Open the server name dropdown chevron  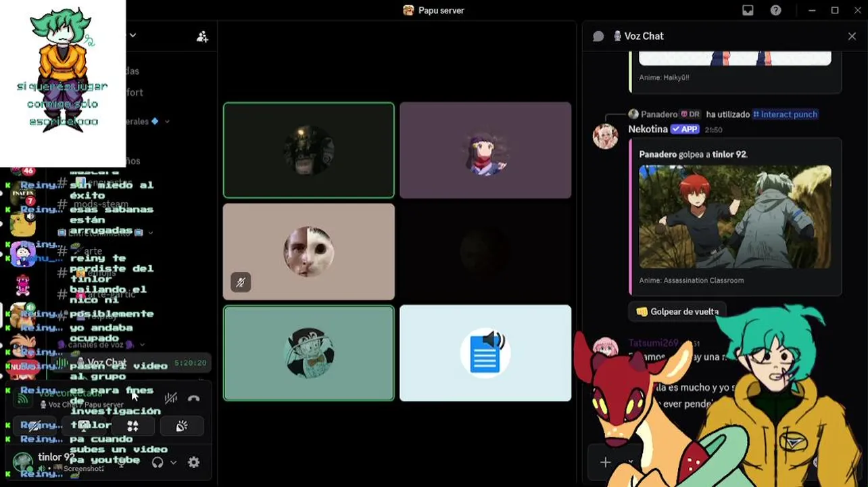[132, 35]
